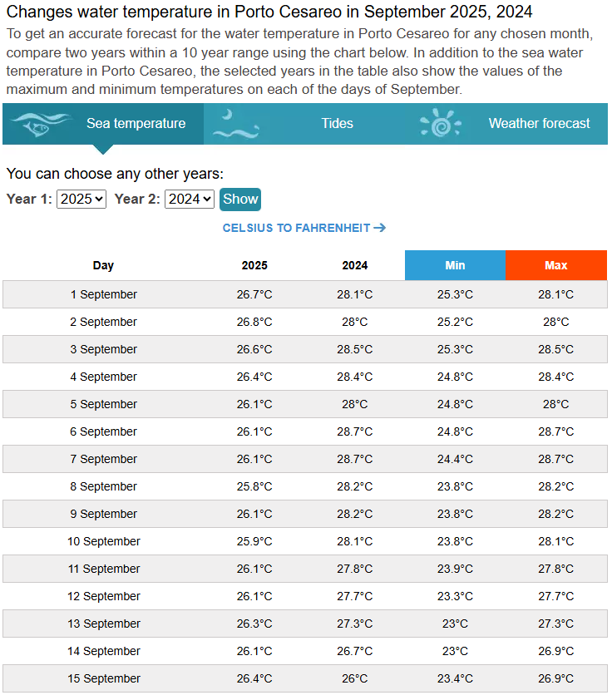Screen dimensions: 612x700
Task: Click the fish eye sea temperature icon
Action: (41, 124)
